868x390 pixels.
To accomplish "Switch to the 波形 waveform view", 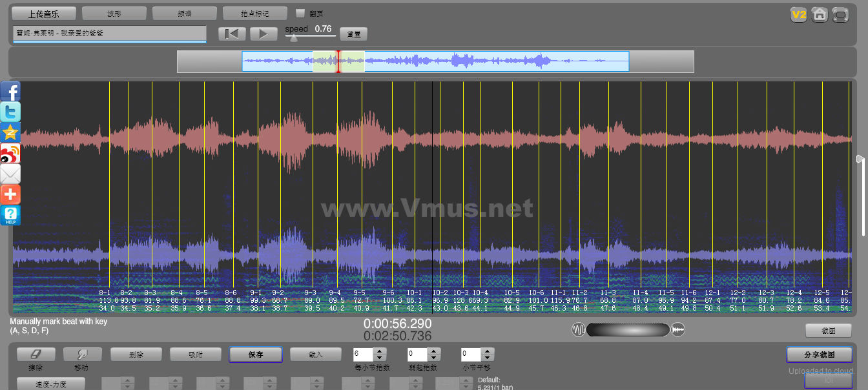I will click(x=114, y=14).
